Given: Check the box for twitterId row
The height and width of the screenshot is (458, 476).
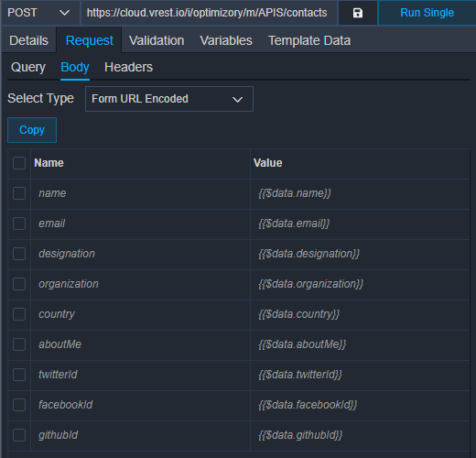Looking at the screenshot, I should click(19, 375).
